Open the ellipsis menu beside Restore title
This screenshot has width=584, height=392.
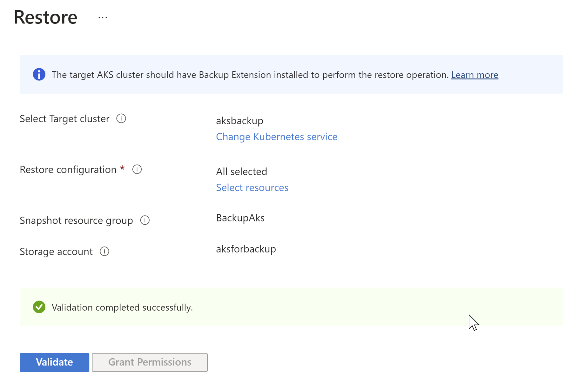[103, 18]
